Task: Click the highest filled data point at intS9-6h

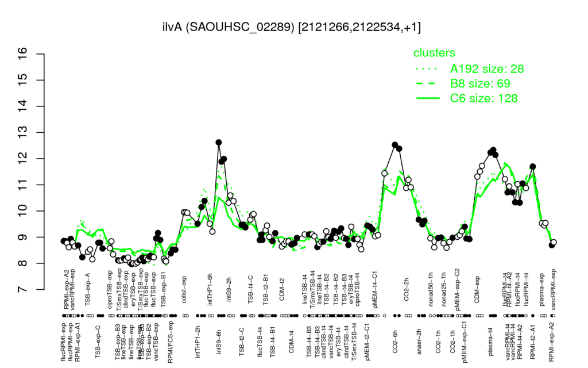Action: [x=219, y=143]
